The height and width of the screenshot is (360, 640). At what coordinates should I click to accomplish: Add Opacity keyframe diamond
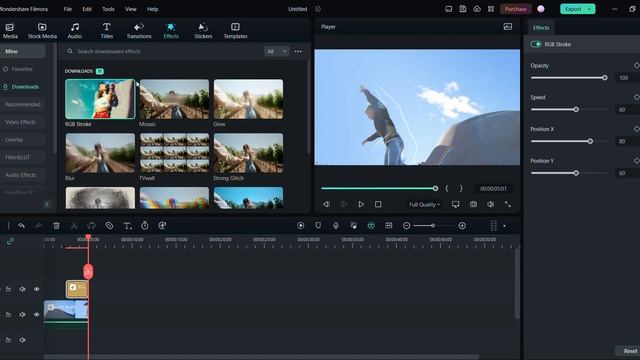pyautogui.click(x=636, y=65)
